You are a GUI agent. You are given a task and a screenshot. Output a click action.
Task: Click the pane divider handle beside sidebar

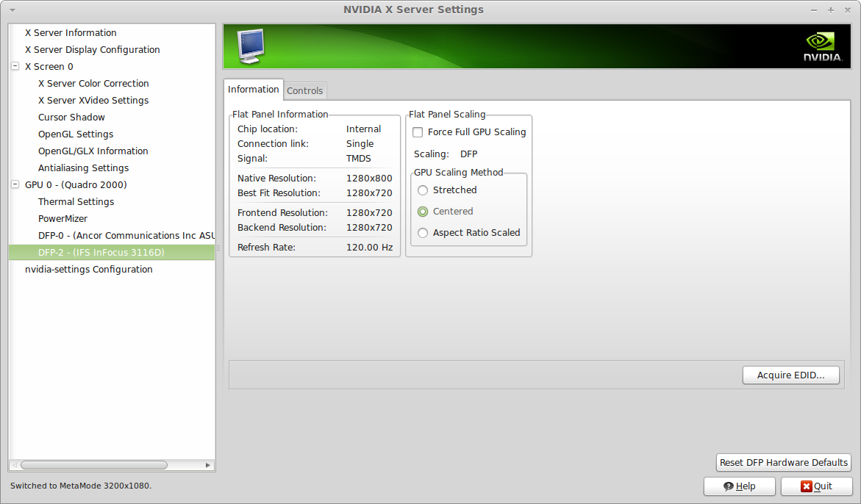[218, 248]
